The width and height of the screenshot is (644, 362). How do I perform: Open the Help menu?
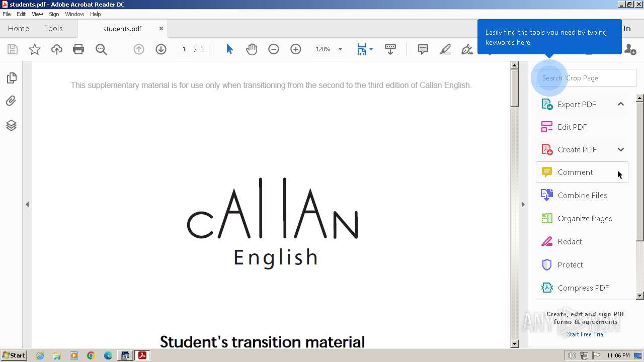(96, 14)
